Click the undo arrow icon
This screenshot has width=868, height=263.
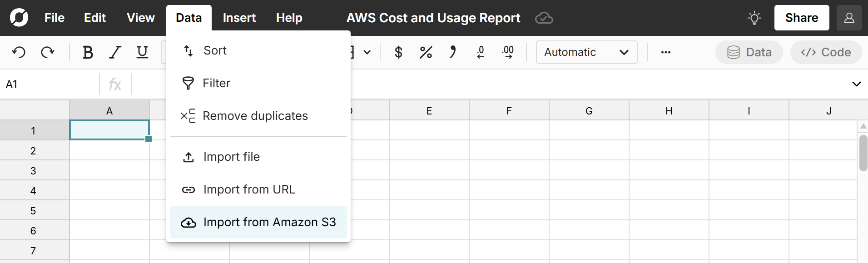tap(19, 52)
